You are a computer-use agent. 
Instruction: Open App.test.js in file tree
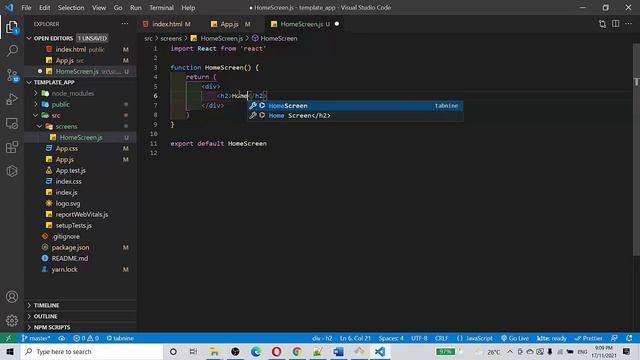click(x=70, y=170)
